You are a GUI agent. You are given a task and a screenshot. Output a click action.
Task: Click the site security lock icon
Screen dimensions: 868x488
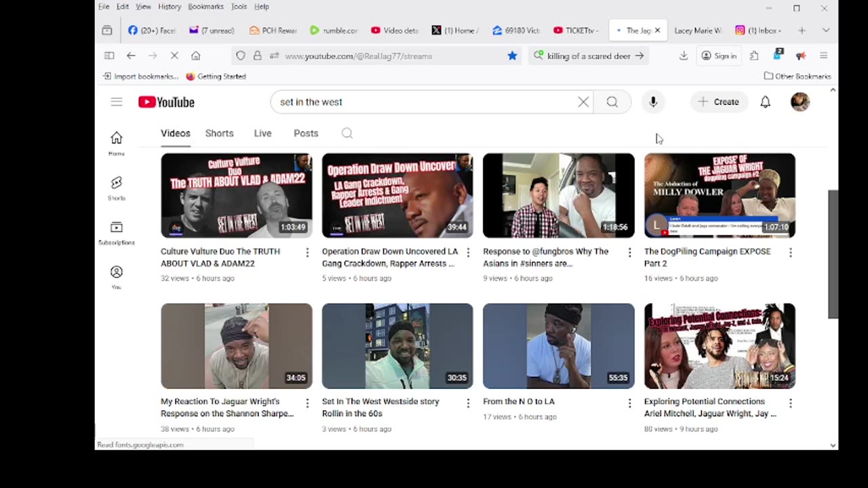coord(257,56)
